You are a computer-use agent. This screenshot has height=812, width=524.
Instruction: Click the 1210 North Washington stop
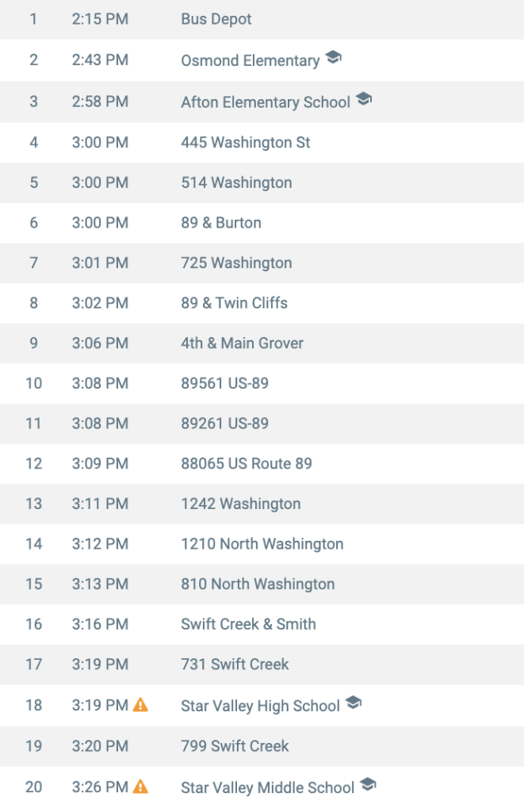click(x=262, y=544)
